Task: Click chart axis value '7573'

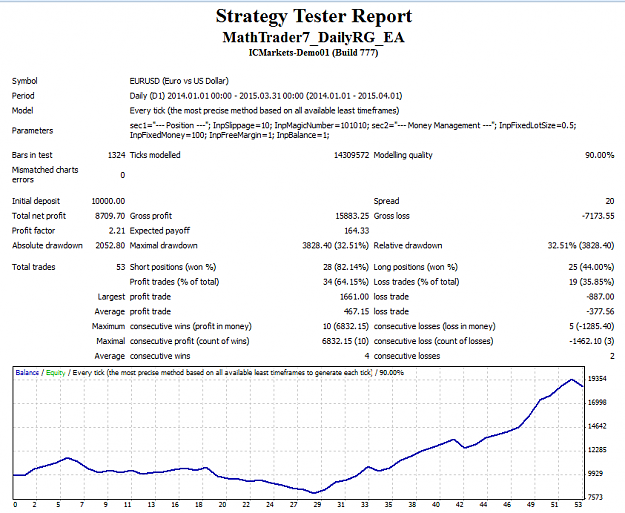Action: tap(597, 497)
